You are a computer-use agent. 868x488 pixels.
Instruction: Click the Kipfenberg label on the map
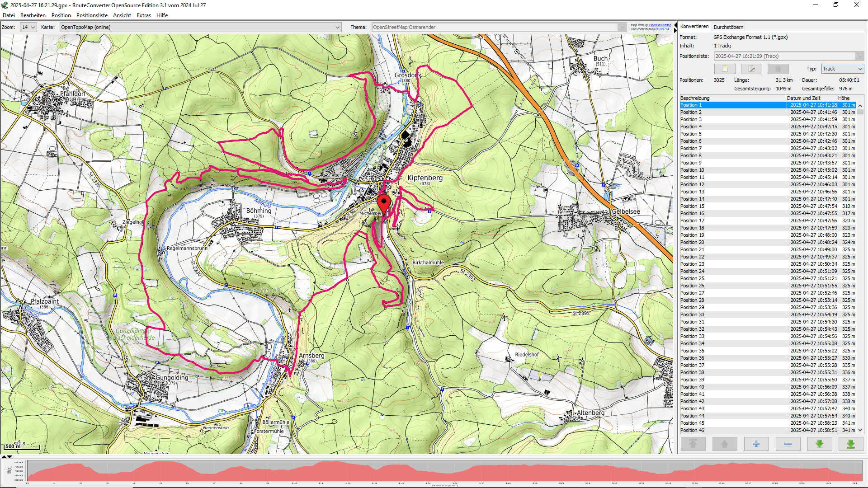425,178
